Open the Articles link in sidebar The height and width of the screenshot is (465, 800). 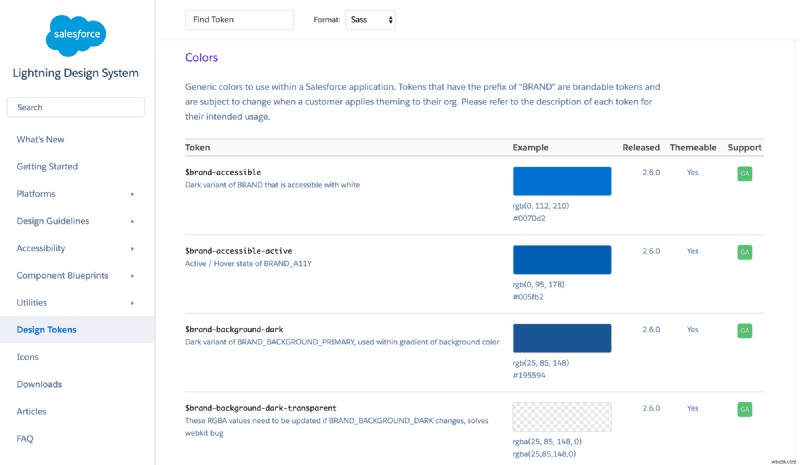pos(32,411)
